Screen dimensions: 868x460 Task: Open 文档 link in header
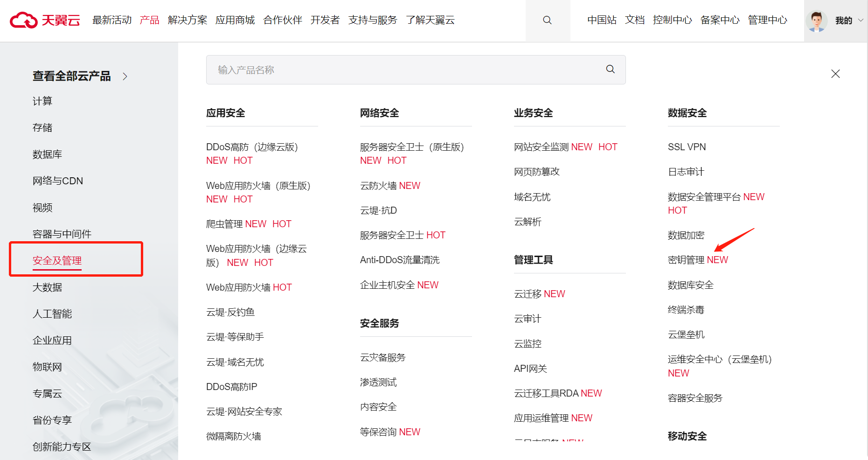pos(635,20)
